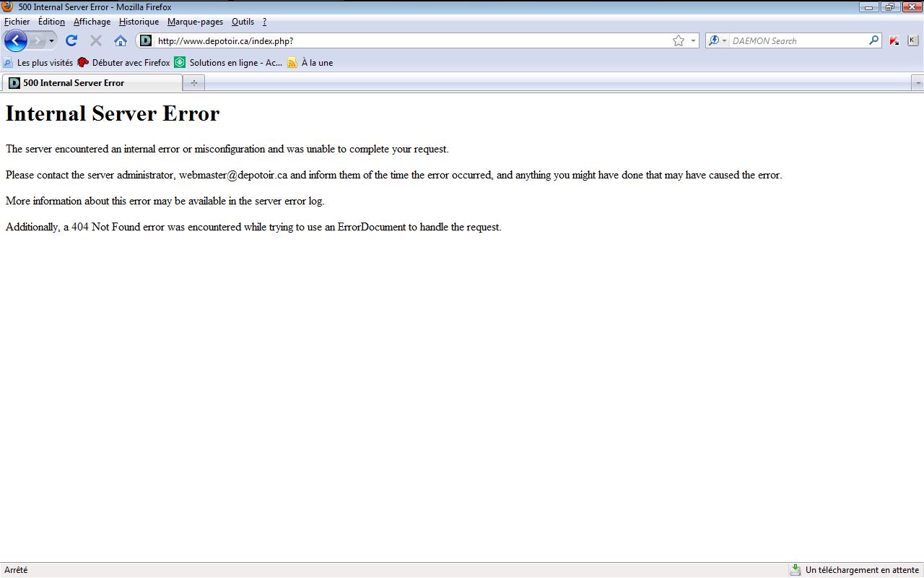Click the site favicon in the address bar
This screenshot has width=924, height=578.
click(x=146, y=40)
